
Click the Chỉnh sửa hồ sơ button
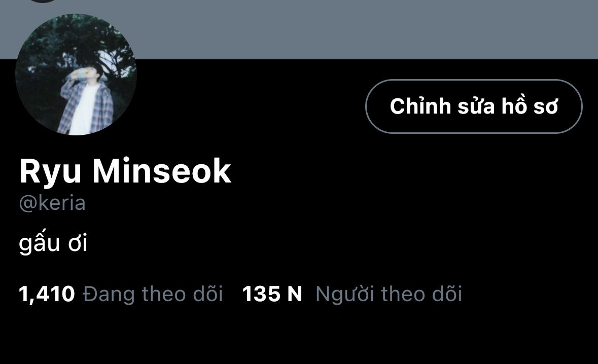tap(474, 106)
